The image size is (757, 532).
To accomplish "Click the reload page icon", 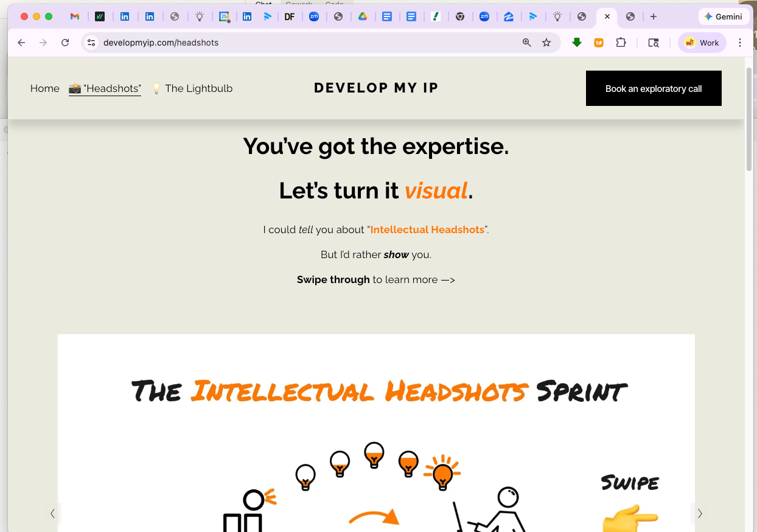I will [65, 43].
